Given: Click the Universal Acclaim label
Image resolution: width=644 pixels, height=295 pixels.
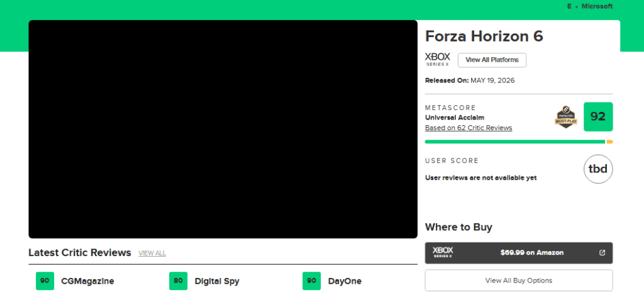Looking at the screenshot, I should point(455,118).
